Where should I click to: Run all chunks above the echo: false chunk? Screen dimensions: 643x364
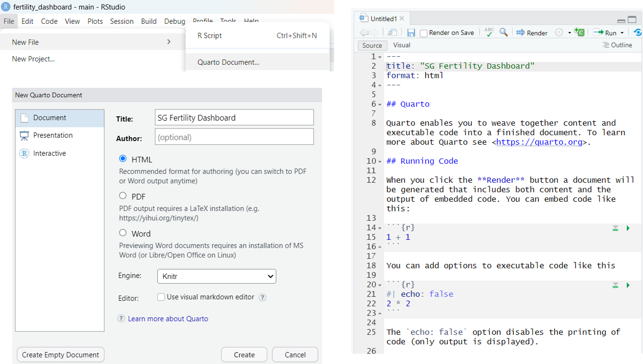[x=615, y=285]
